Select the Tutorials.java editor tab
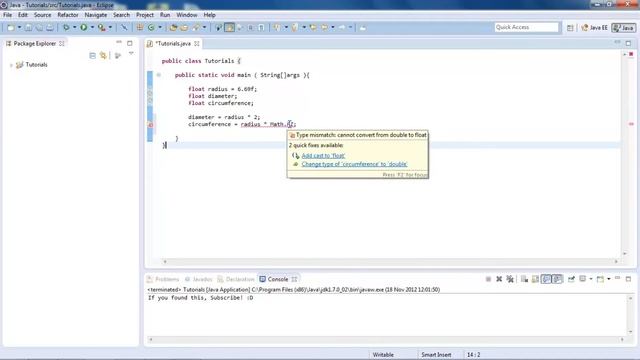Viewport: 640px width, 360px height. point(173,43)
